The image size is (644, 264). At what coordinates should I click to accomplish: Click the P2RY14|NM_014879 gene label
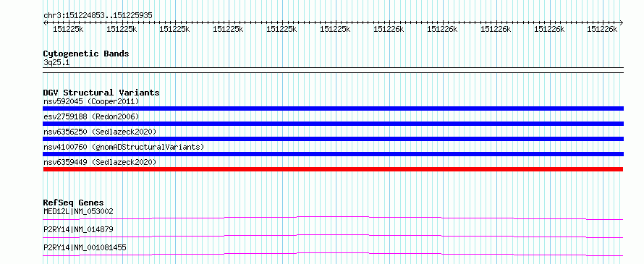coord(78,229)
